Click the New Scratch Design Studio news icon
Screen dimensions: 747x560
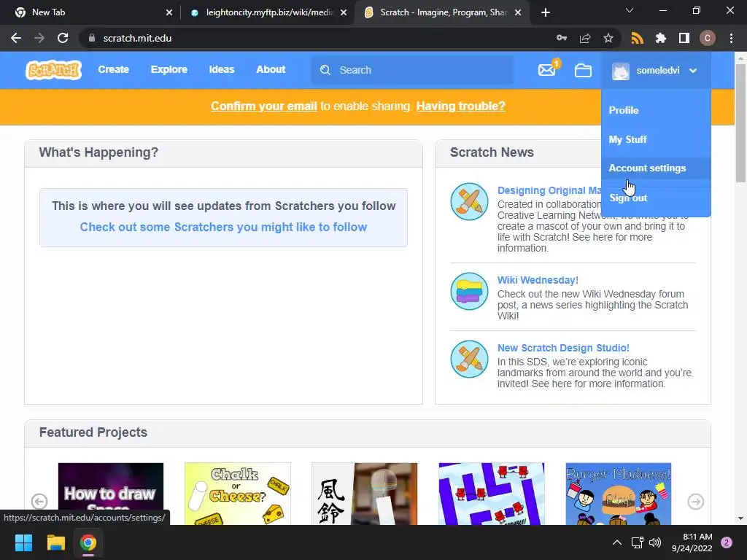(469, 359)
